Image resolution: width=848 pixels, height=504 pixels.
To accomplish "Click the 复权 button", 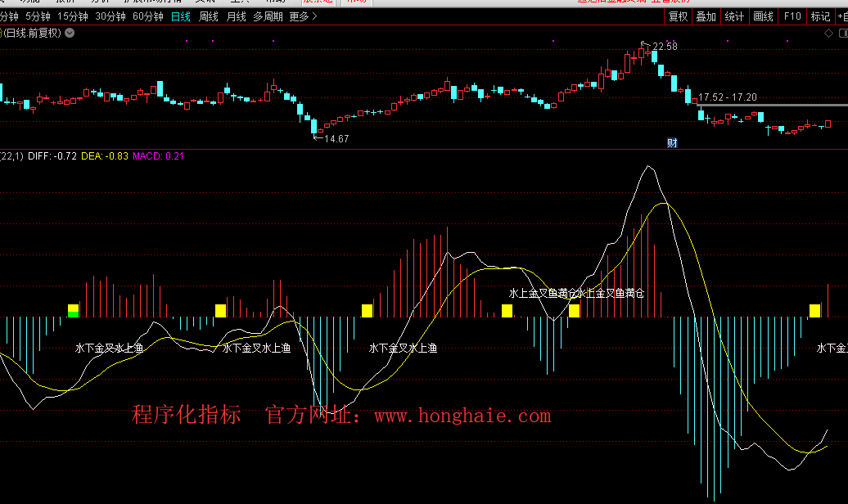I will (678, 16).
